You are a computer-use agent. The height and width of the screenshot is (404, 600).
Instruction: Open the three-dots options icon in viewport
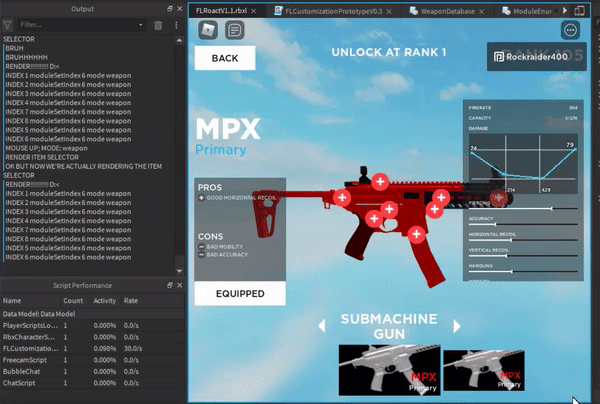pyautogui.click(x=570, y=30)
